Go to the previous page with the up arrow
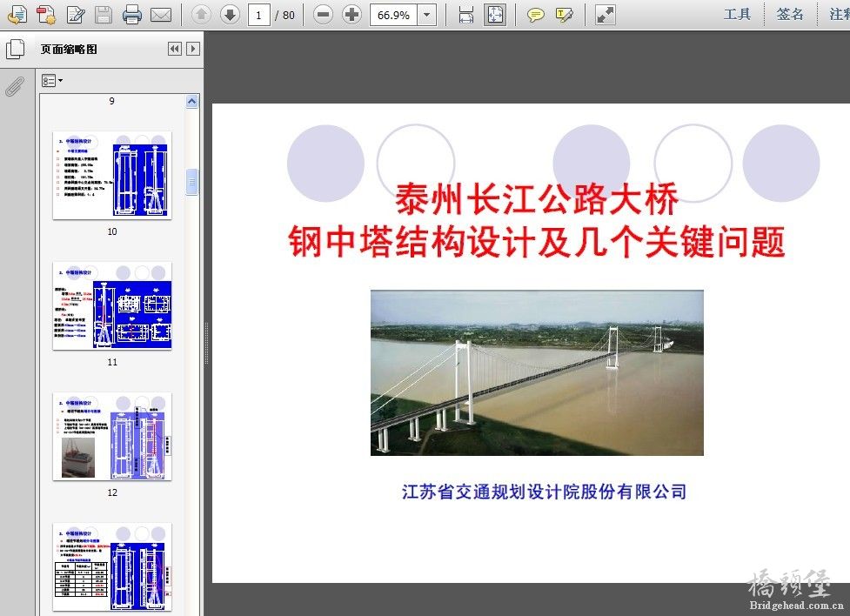 click(x=201, y=15)
